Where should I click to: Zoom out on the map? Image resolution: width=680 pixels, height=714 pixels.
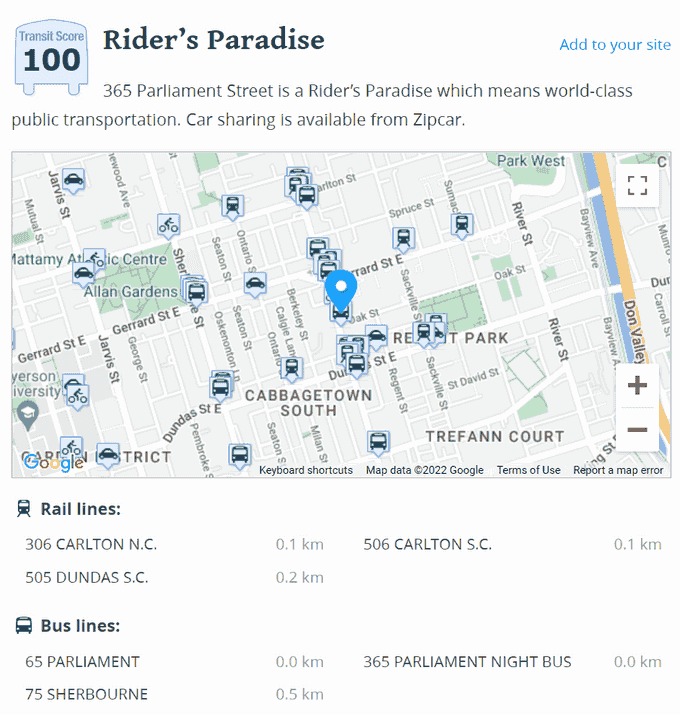click(637, 429)
